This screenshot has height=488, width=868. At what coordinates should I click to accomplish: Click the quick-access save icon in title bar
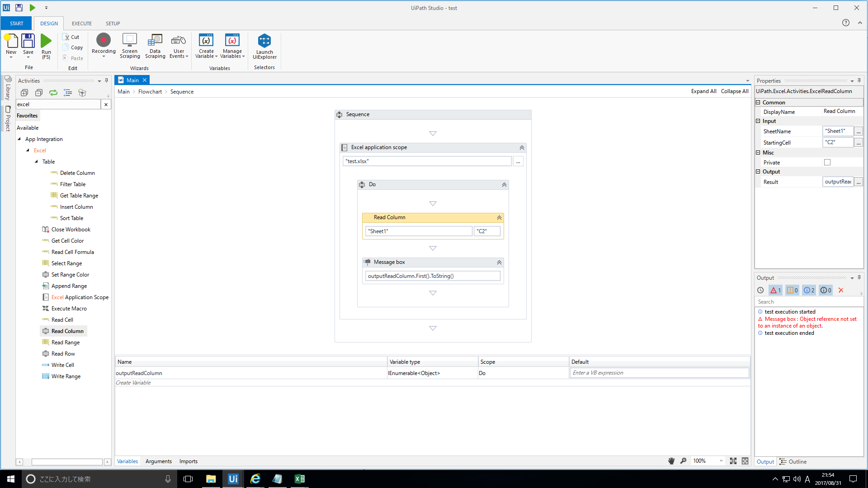(19, 8)
